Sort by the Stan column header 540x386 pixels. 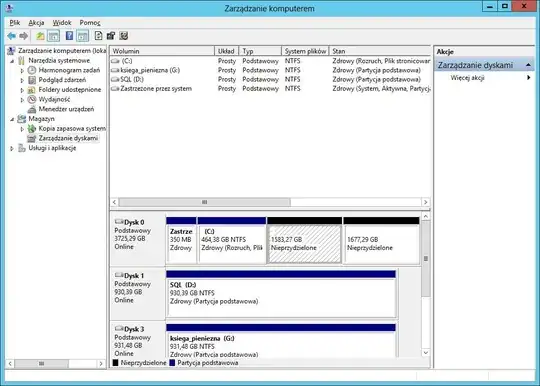(x=380, y=51)
